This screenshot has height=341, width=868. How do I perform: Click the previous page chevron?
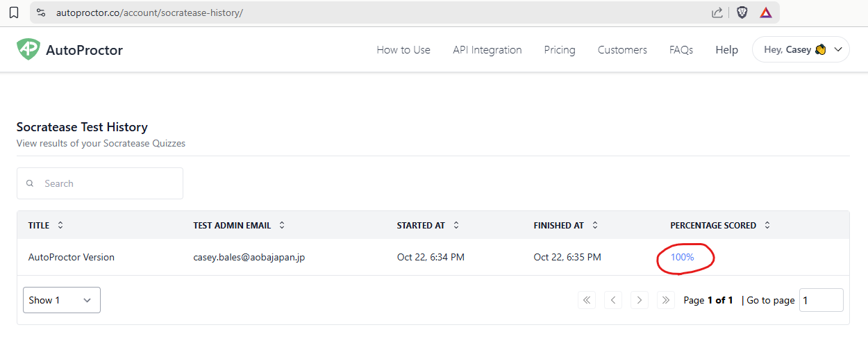[x=613, y=300]
